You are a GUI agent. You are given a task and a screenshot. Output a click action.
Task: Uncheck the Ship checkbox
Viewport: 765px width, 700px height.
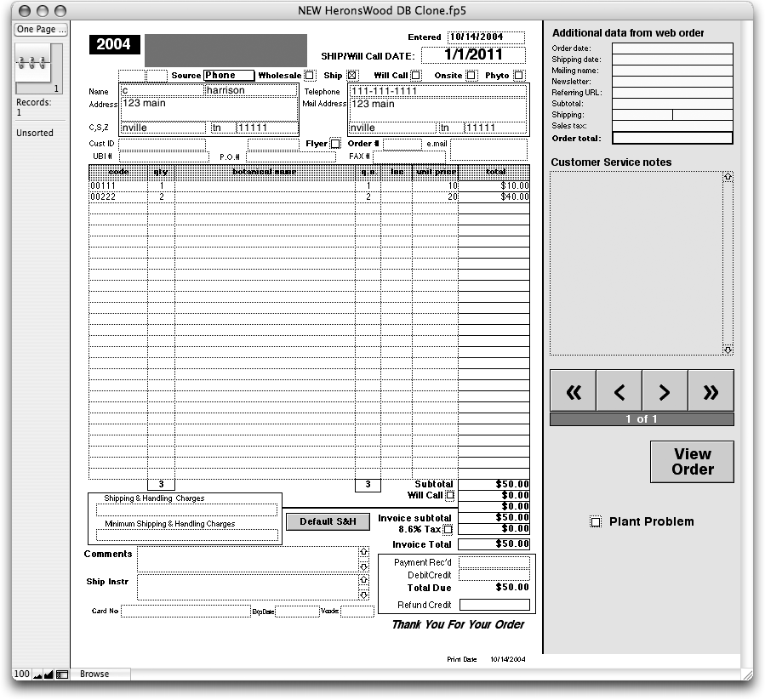pos(351,76)
